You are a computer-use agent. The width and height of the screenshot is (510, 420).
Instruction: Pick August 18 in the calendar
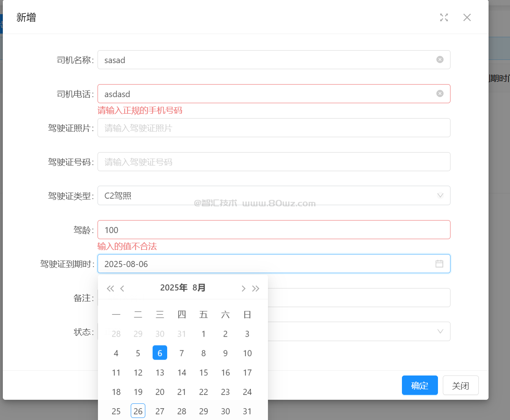pyautogui.click(x=116, y=392)
